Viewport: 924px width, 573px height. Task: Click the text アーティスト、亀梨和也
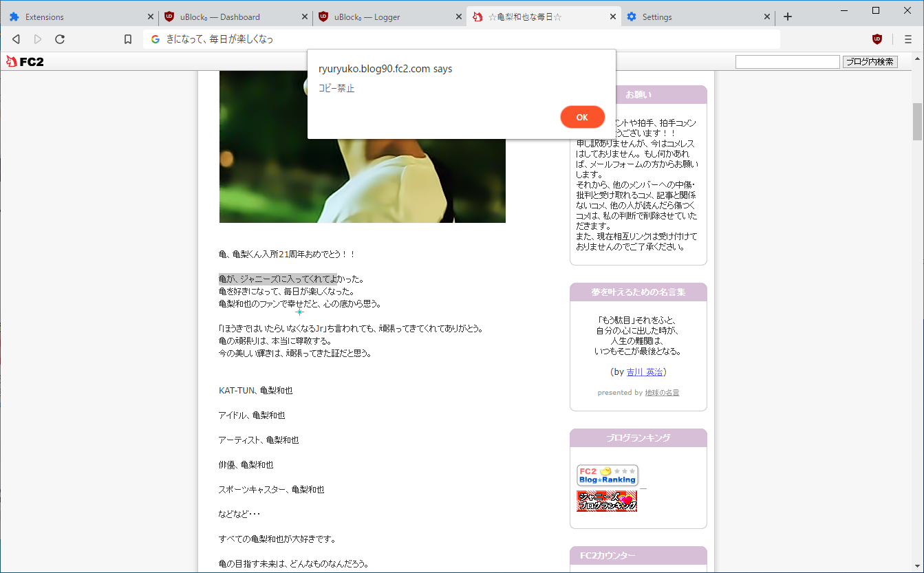259,440
